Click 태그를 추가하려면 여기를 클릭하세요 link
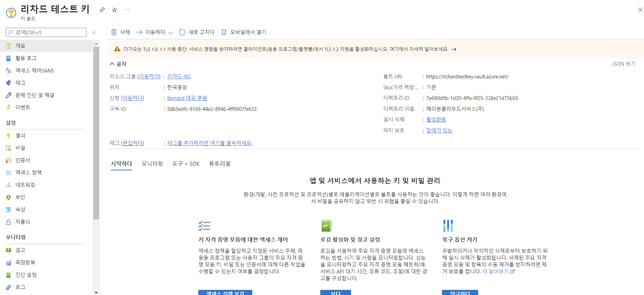 point(210,143)
